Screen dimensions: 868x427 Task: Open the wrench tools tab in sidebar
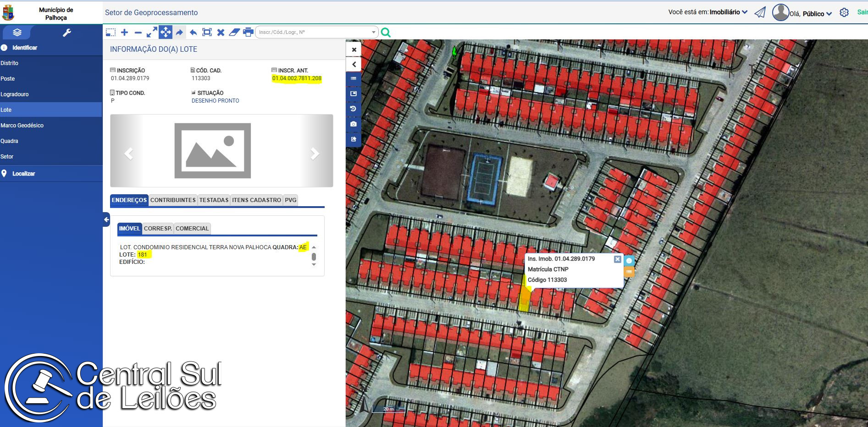[67, 33]
